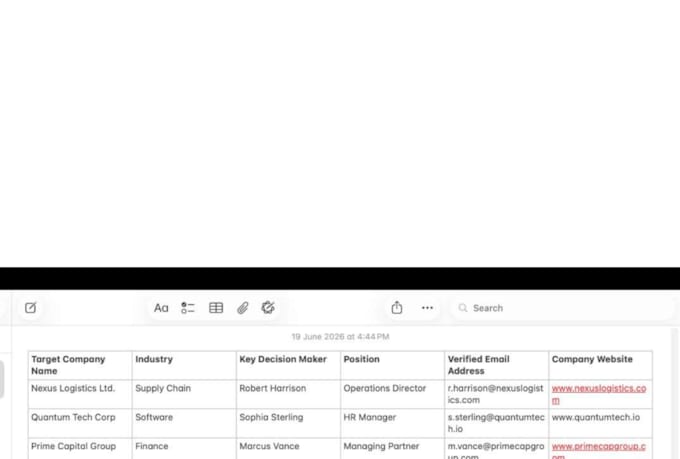Select the www.quantumtech.io cell
Screen dimensions: 680x459
(x=601, y=423)
